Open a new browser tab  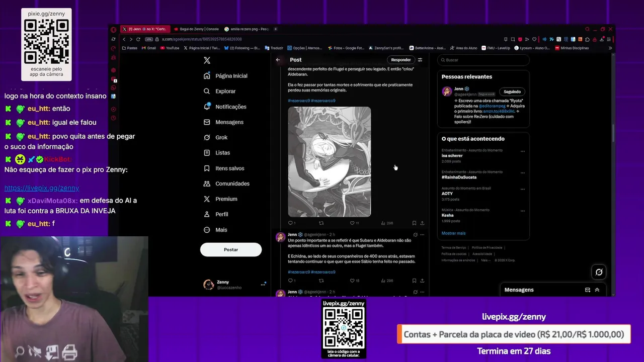coord(275,29)
